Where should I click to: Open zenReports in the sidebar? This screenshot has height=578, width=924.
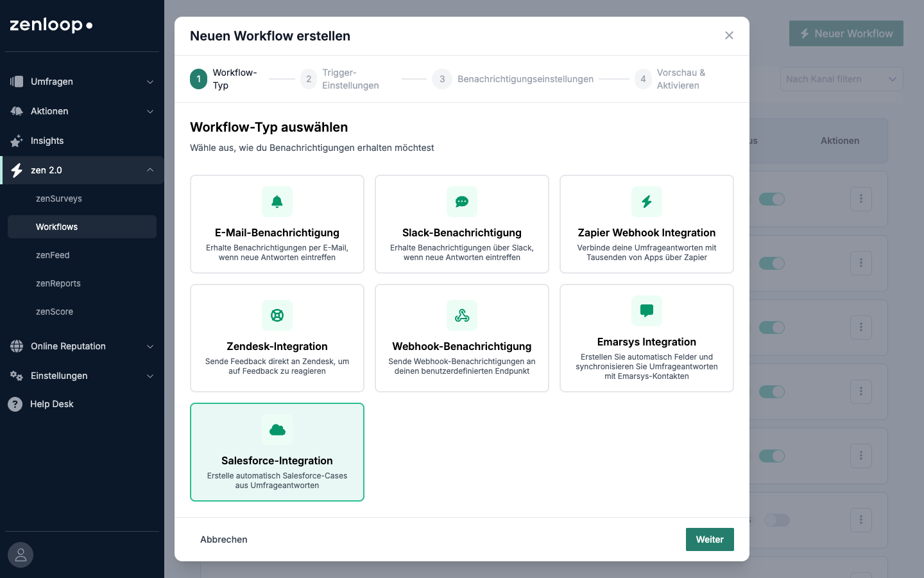(58, 283)
